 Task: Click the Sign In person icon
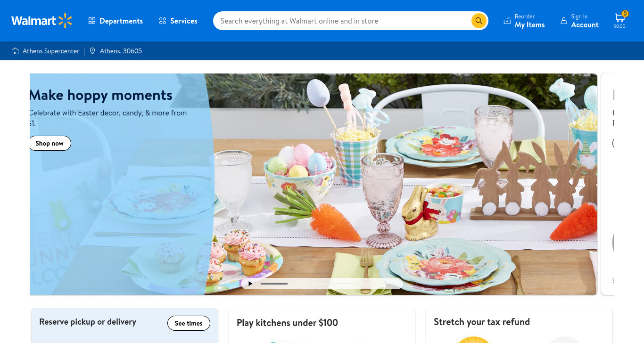[x=563, y=21]
